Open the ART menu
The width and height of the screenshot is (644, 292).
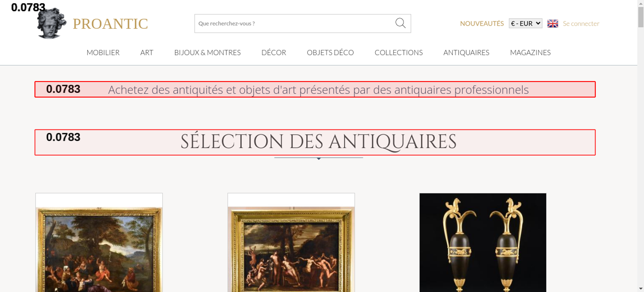pyautogui.click(x=147, y=52)
